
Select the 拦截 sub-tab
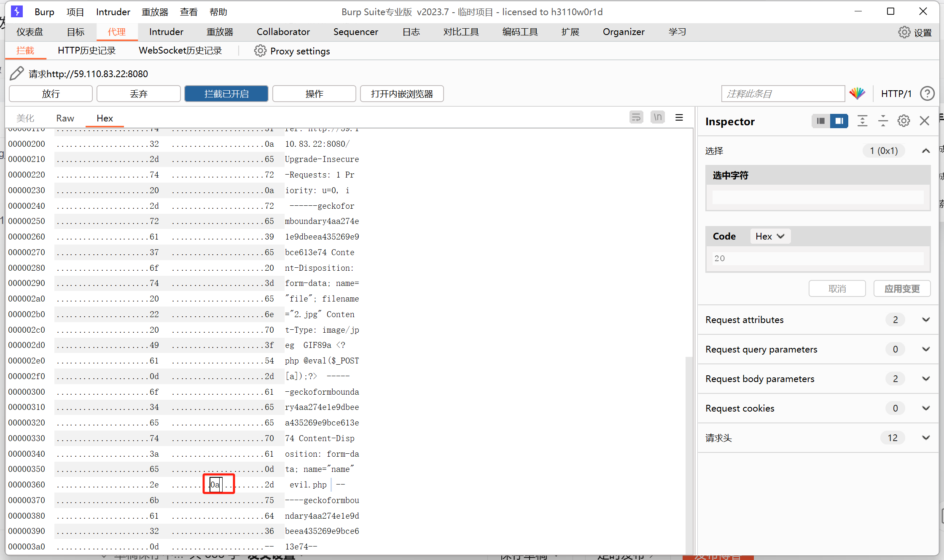tap(25, 51)
